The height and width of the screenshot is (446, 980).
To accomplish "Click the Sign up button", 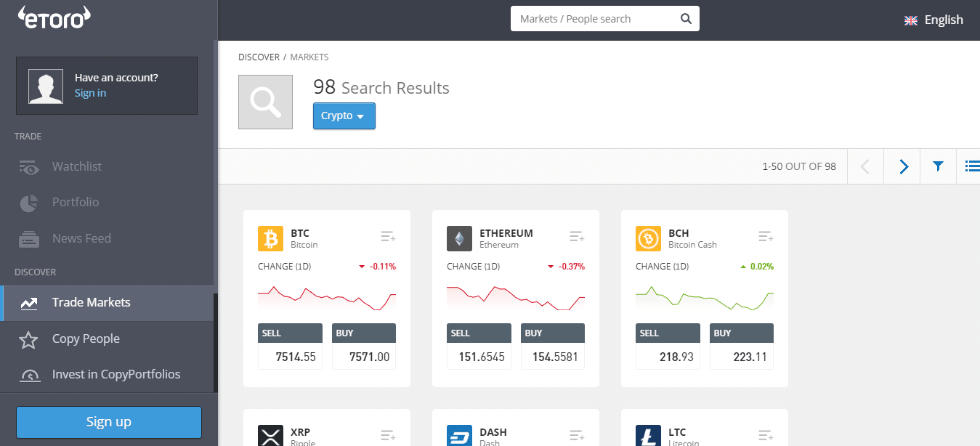I will coord(109,422).
